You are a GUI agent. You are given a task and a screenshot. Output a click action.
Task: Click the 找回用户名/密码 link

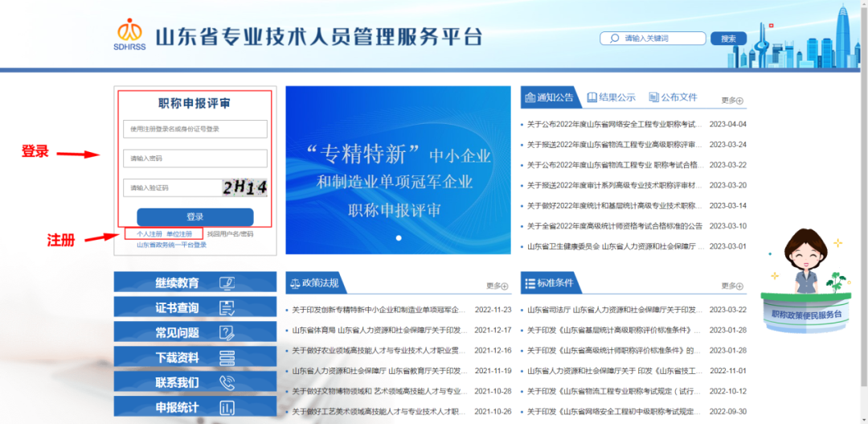pyautogui.click(x=231, y=234)
